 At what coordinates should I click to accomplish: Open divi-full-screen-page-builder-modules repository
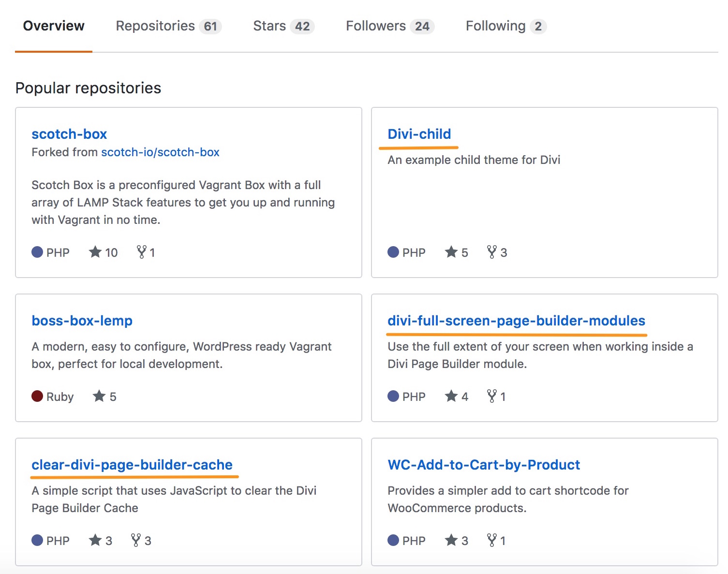(x=516, y=321)
